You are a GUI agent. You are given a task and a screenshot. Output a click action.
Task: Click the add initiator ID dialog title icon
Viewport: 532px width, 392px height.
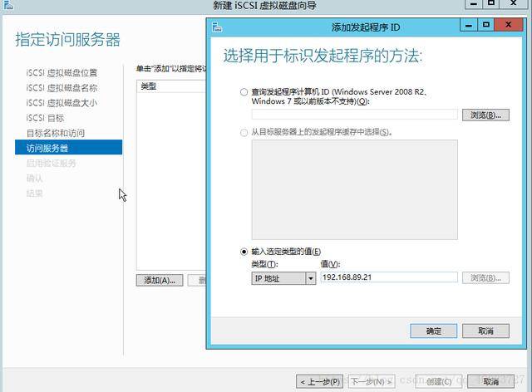click(x=217, y=27)
